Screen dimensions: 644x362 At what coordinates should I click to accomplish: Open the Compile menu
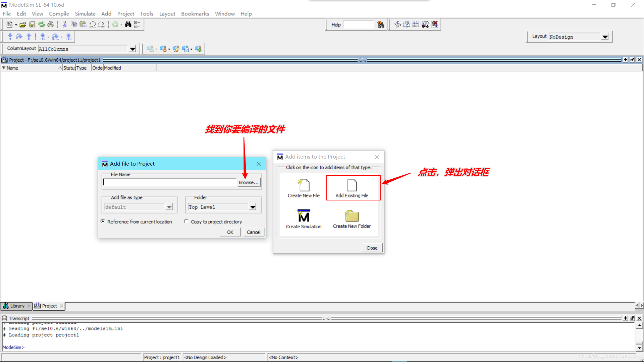point(59,14)
